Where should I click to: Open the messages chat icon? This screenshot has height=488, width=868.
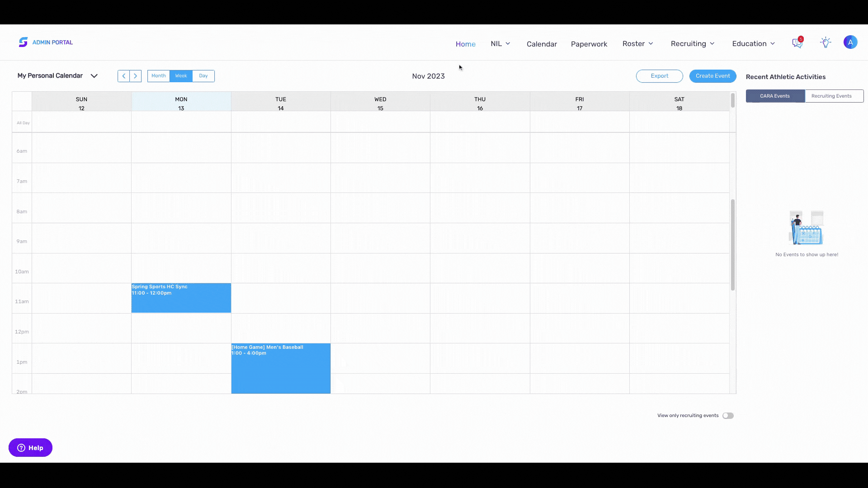tap(797, 43)
